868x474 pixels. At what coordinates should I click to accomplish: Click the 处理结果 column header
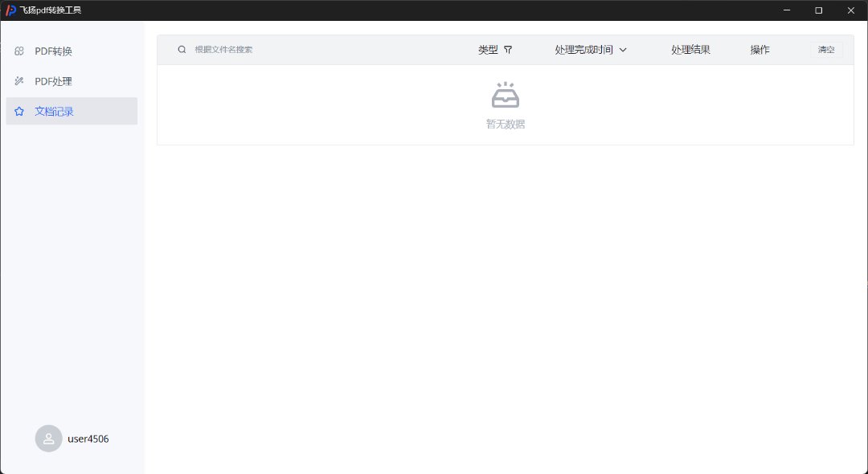click(690, 50)
